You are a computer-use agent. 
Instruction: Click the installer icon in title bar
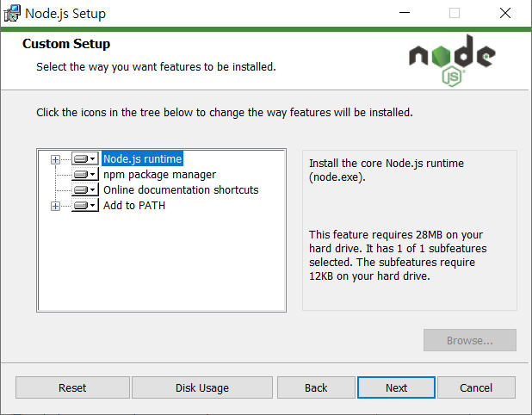pyautogui.click(x=12, y=14)
